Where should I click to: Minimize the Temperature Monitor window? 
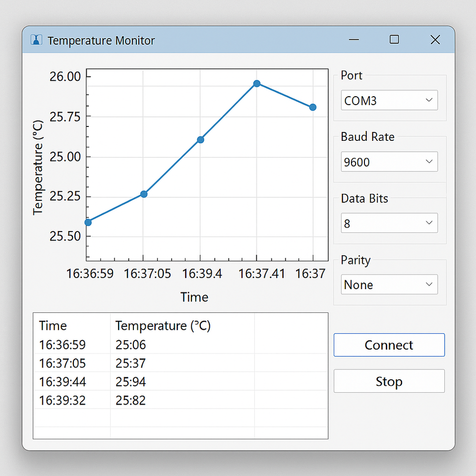[x=354, y=40]
